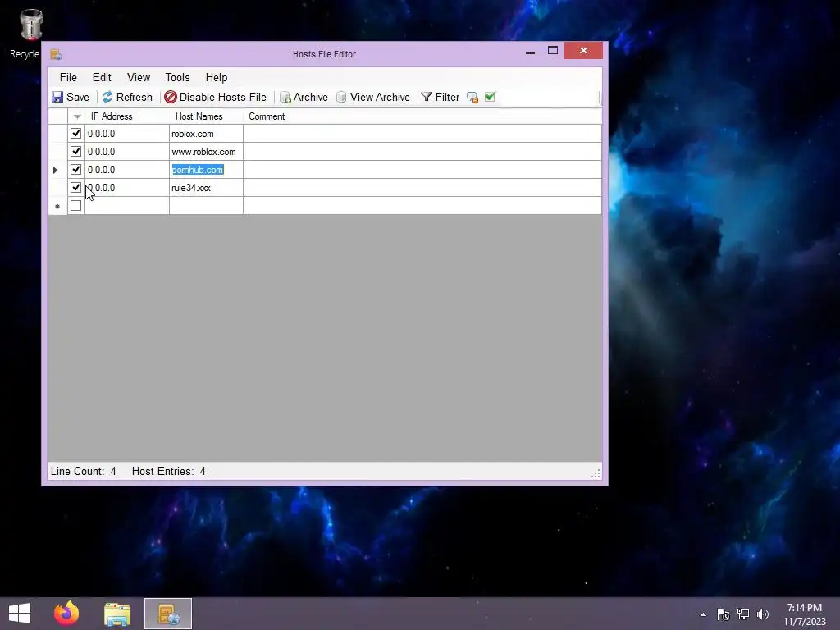Select the www.roblox.com host name cell
This screenshot has width=840, height=630.
[x=206, y=152]
